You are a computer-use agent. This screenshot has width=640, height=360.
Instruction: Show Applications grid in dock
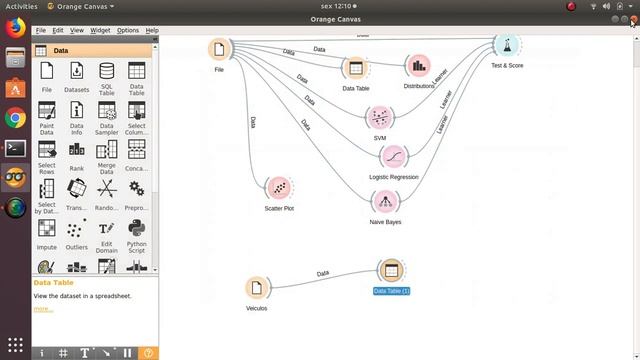pos(15,345)
